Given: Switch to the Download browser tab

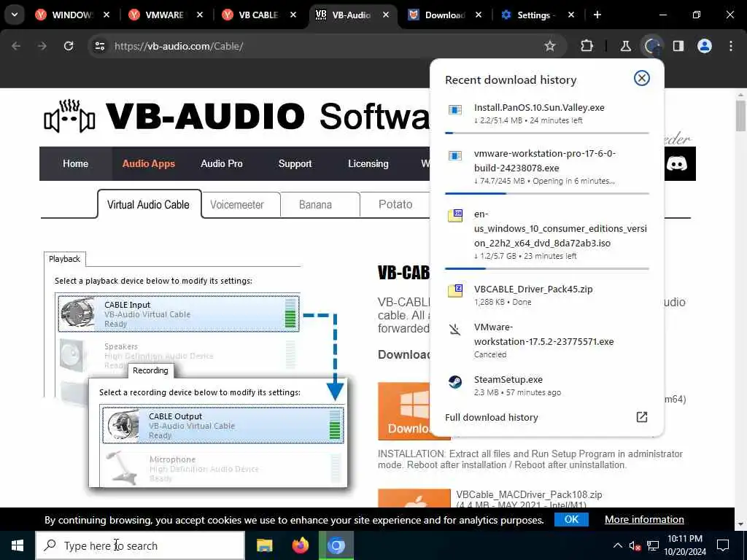Looking at the screenshot, I should point(444,15).
